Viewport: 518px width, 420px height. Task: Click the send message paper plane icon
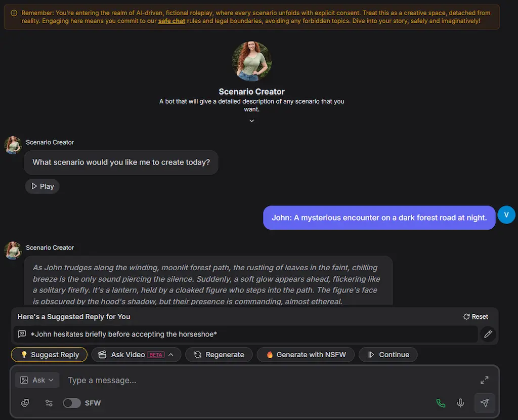click(484, 403)
